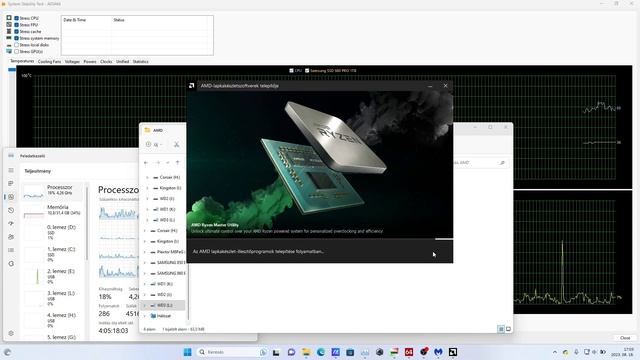Select 2. lemez (E:) in performance list
This screenshot has width=640, height=360.
point(52,276)
